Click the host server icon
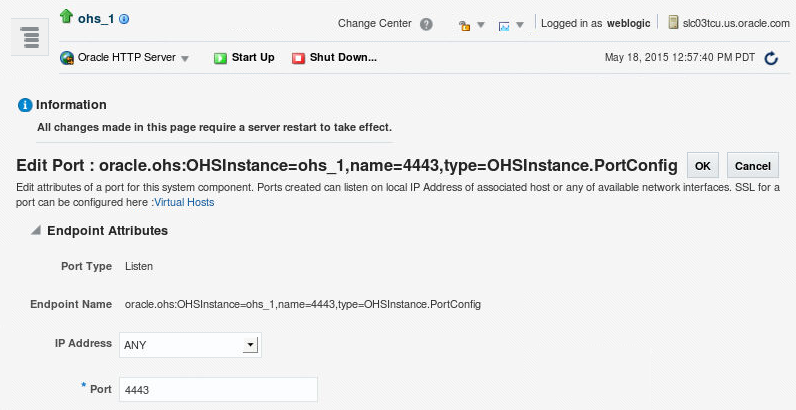The width and height of the screenshot is (796, 410). pos(673,22)
